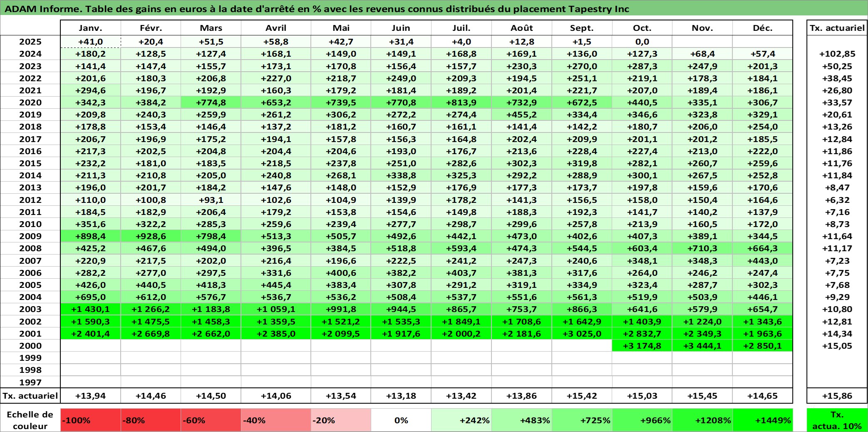Image resolution: width=868 pixels, height=432 pixels.
Task: Click cell +774,8 in the 2020 row
Action: point(211,102)
